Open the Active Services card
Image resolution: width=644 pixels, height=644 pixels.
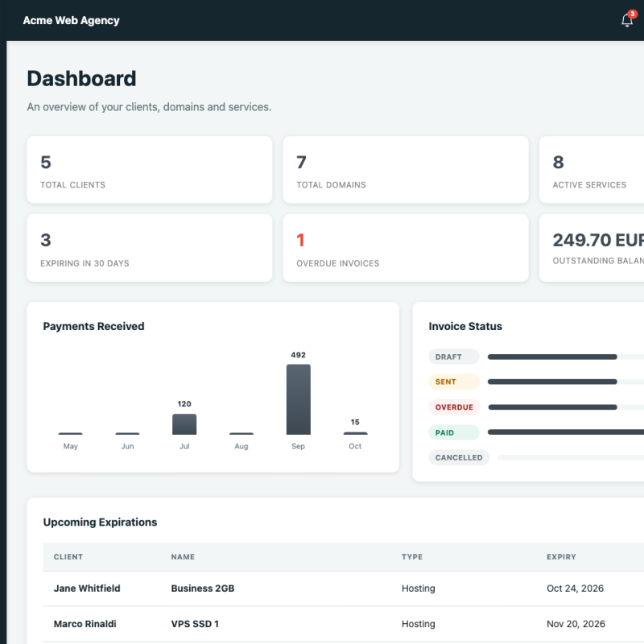pos(592,170)
